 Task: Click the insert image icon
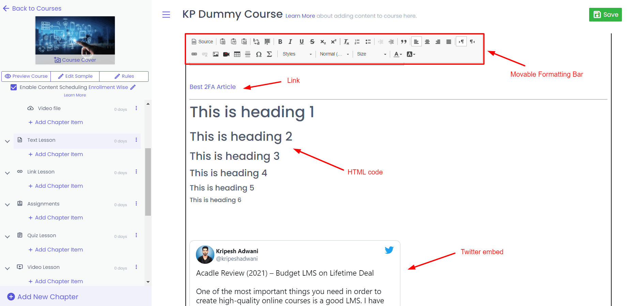tap(216, 54)
